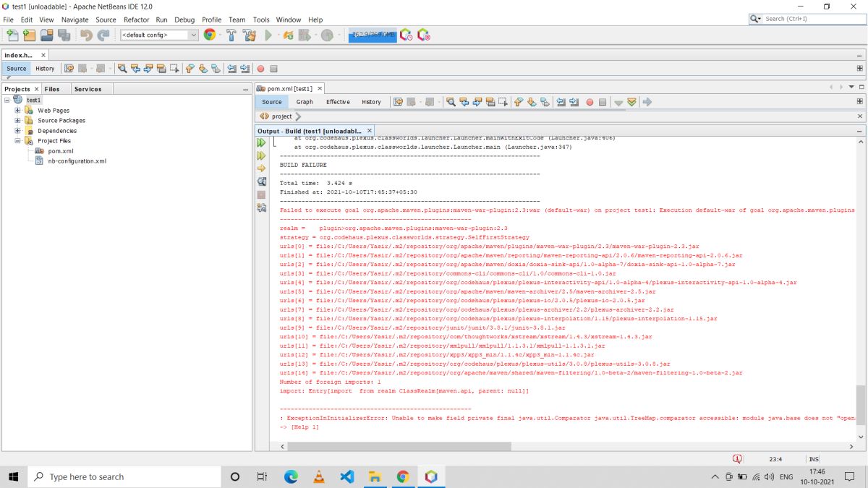Toggle Highlight Search in pom.xml toolbar
Screen dimensions: 868x488
tap(491, 102)
